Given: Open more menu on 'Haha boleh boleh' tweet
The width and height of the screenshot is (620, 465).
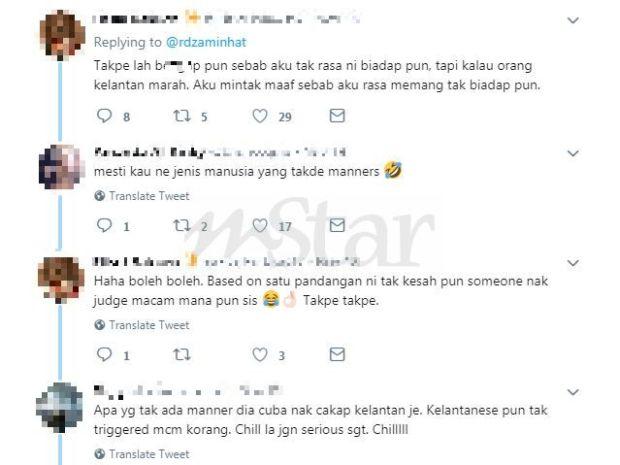Looking at the screenshot, I should (573, 263).
